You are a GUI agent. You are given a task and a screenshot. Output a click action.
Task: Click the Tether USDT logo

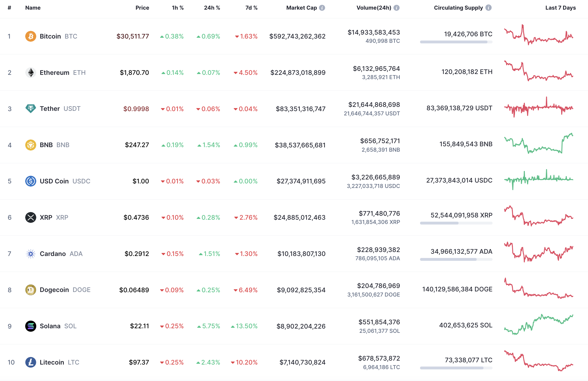click(31, 109)
